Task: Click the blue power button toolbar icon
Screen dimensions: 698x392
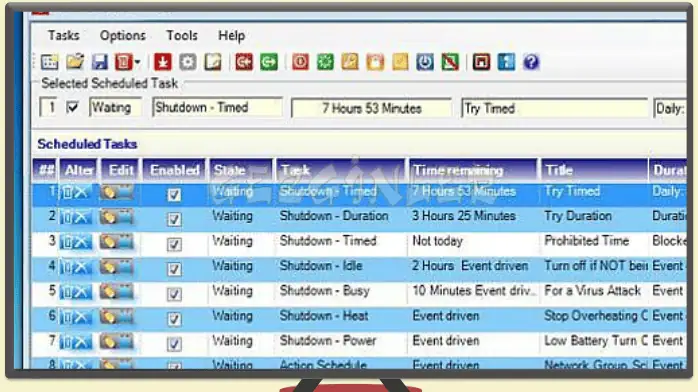Action: 425,62
